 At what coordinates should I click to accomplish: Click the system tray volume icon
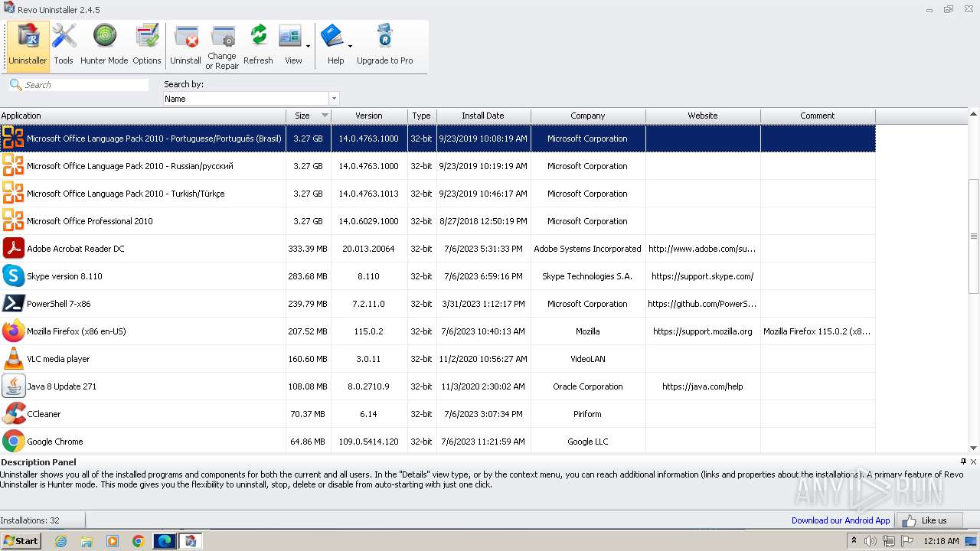pos(870,541)
